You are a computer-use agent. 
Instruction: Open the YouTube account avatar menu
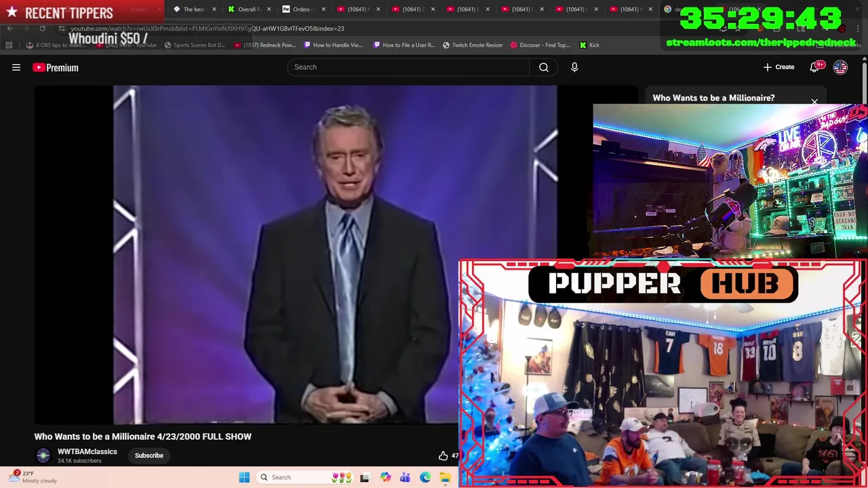(x=840, y=67)
